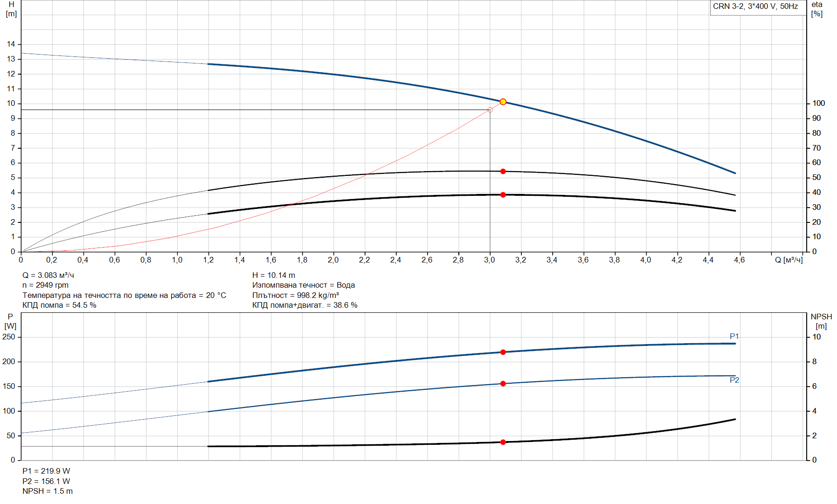This screenshot has width=837, height=504.
Task: Click the 'eta [%]' axis title
Action: click(x=817, y=9)
